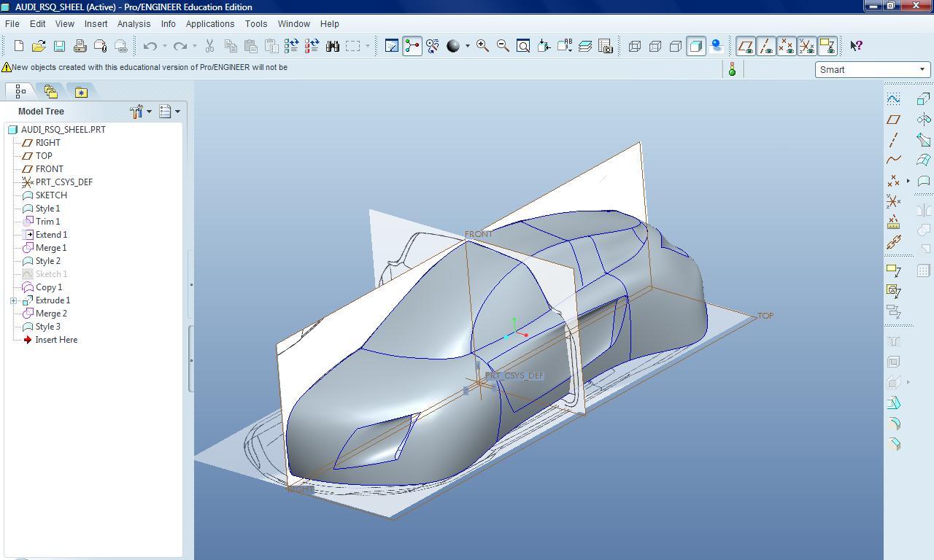Image resolution: width=934 pixels, height=560 pixels.
Task: Switch to the folder browser tab in navigator
Action: coord(50,91)
